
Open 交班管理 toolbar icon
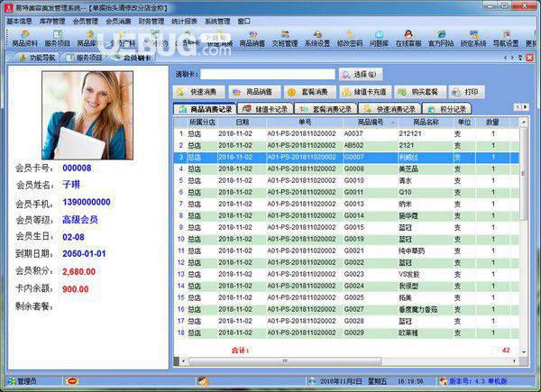pyautogui.click(x=285, y=39)
